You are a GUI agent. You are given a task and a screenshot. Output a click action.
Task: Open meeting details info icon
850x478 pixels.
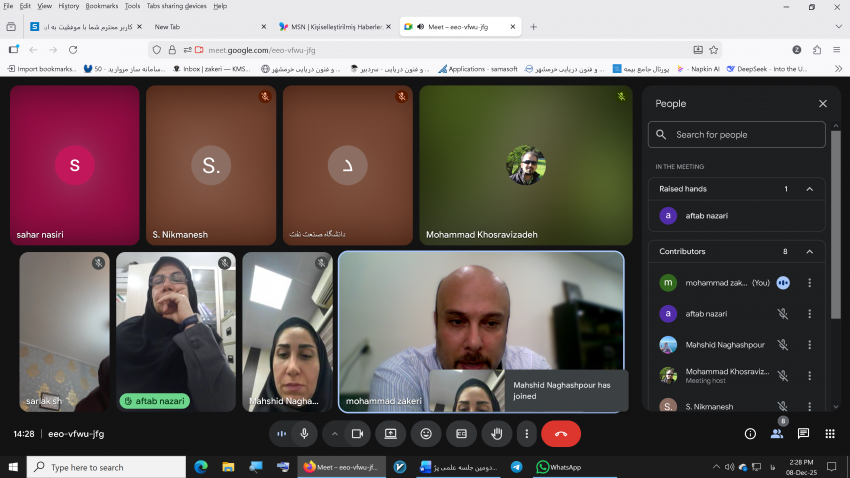point(750,434)
